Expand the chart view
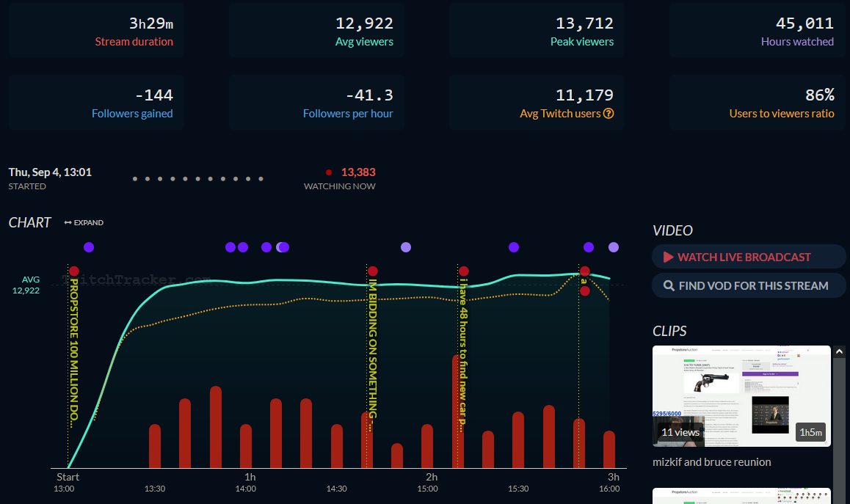 point(84,223)
